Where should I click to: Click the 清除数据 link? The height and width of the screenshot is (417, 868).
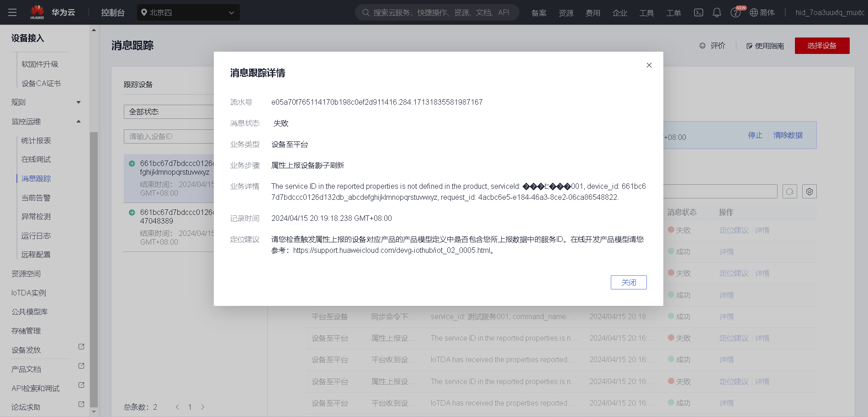[x=788, y=135]
